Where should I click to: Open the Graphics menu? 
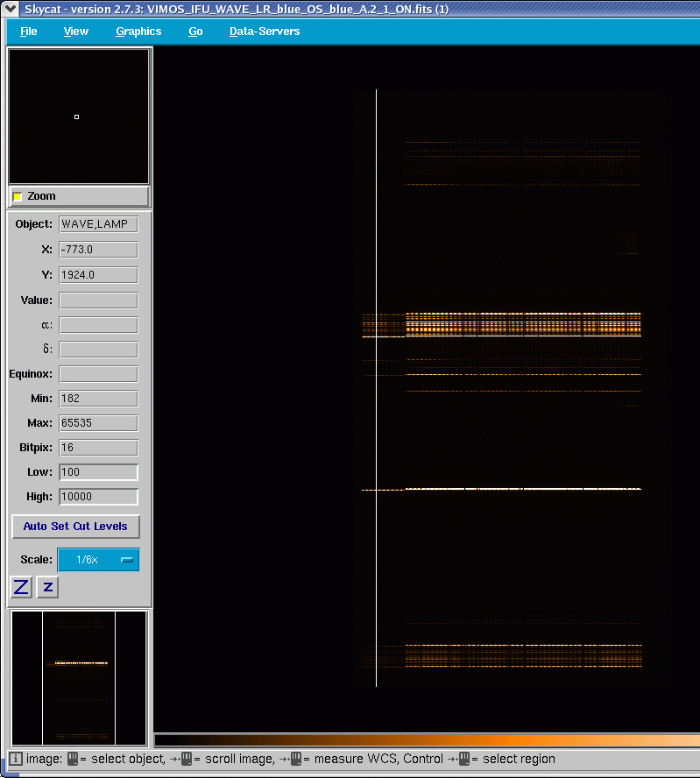[138, 32]
